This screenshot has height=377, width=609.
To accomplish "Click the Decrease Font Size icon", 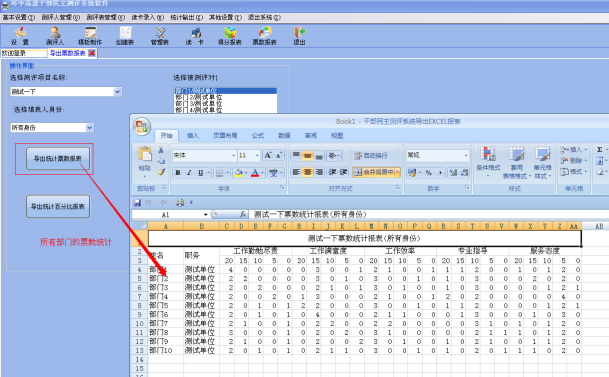I will tap(279, 155).
